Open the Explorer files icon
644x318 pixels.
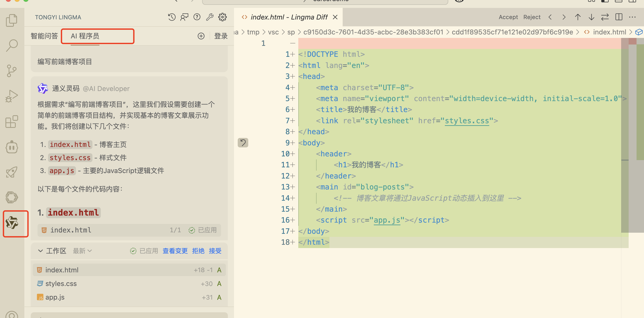pyautogui.click(x=11, y=20)
